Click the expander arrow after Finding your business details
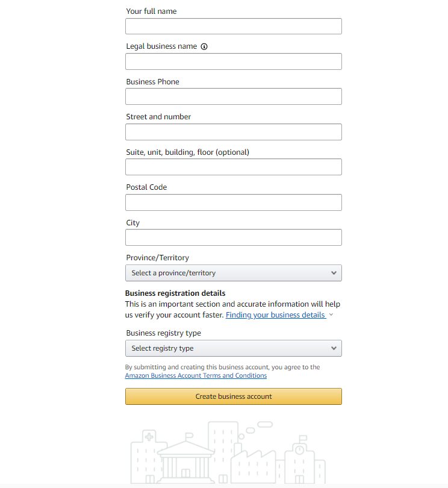 point(331,314)
